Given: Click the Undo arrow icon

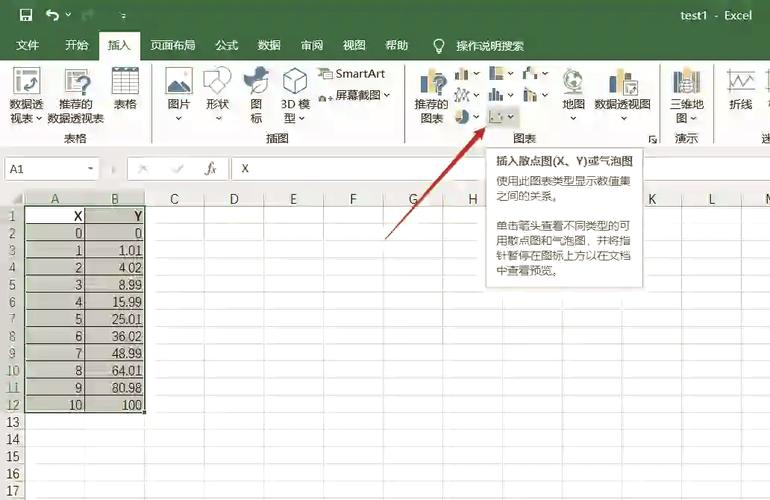Looking at the screenshot, I should coord(52,15).
